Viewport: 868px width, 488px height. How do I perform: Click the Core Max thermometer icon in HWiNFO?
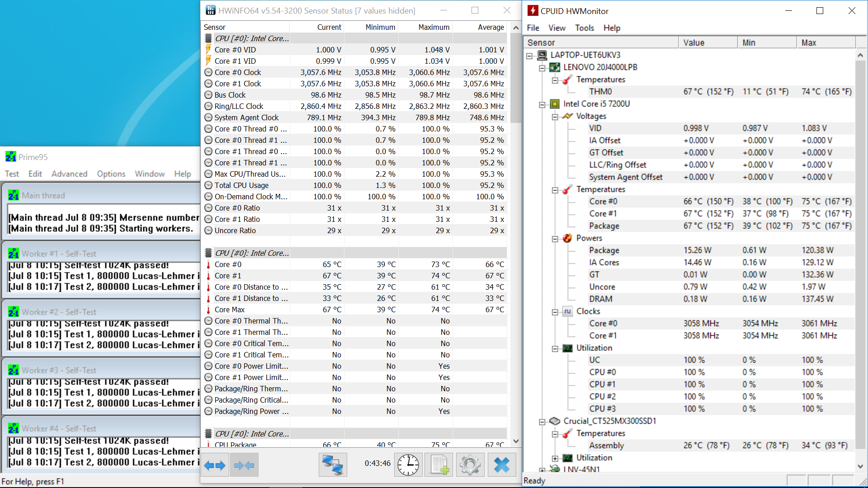point(208,310)
